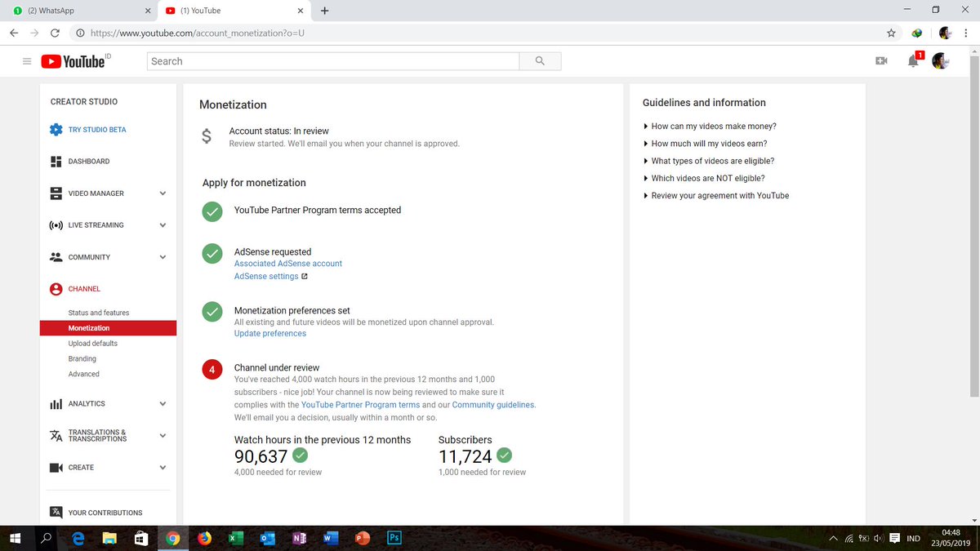This screenshot has width=980, height=551.
Task: Open the AdSense settings link
Action: (x=266, y=277)
